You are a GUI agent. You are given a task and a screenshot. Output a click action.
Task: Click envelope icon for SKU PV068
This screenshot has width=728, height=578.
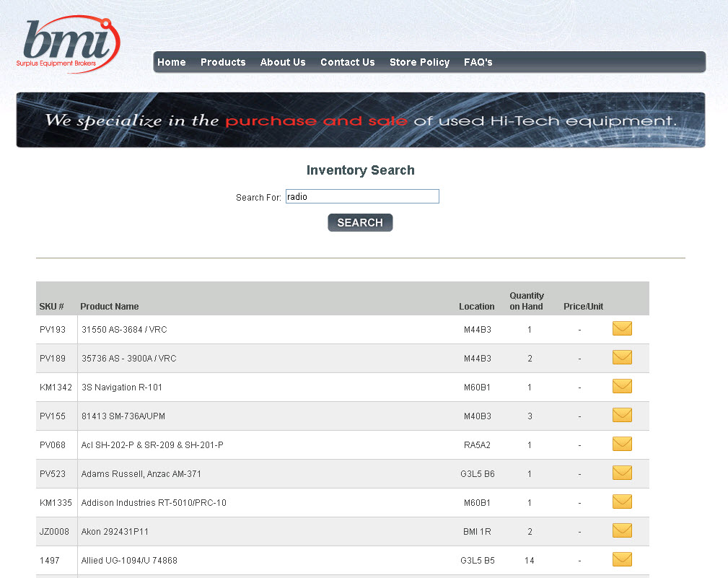coord(622,445)
